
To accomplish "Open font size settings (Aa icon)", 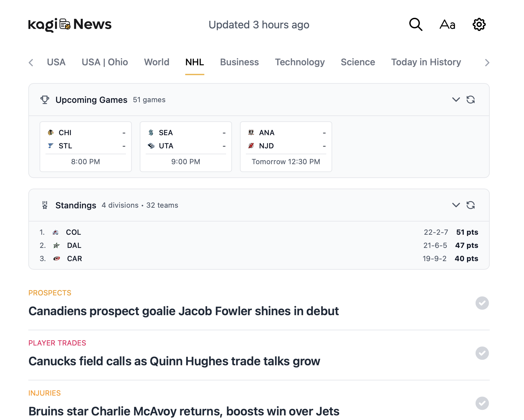I will [447, 24].
